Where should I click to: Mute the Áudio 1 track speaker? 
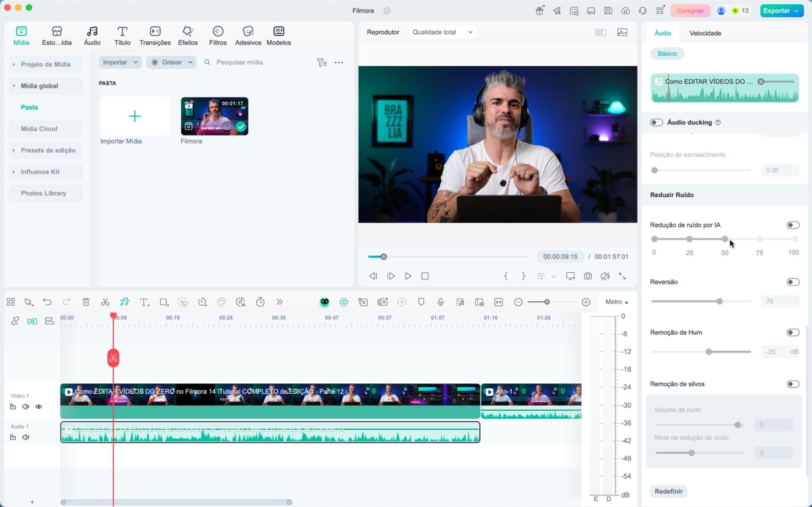[x=26, y=437]
